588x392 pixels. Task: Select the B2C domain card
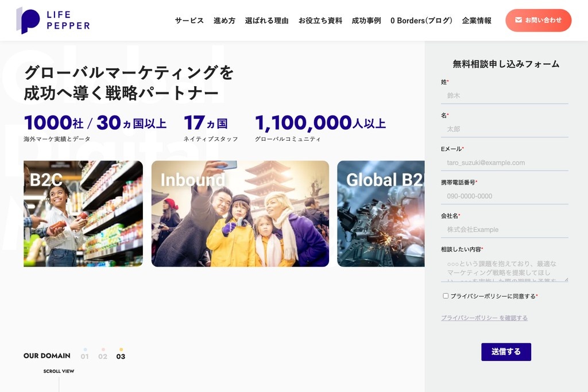click(x=83, y=214)
